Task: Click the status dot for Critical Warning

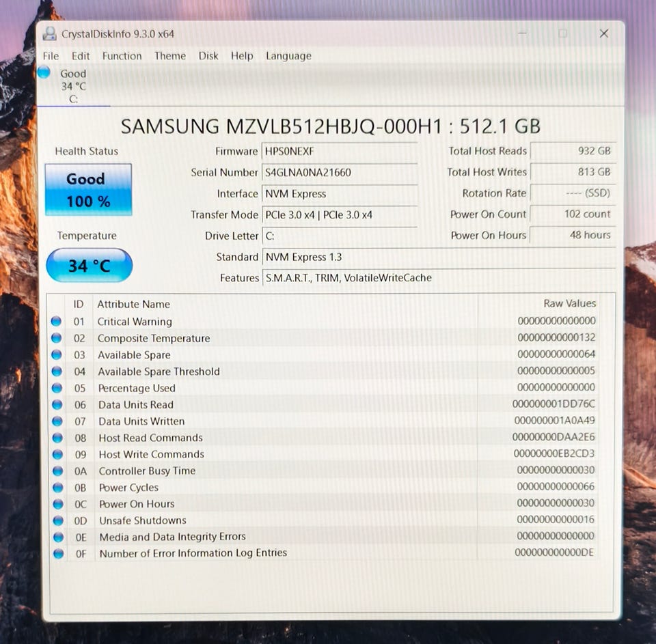Action: [x=56, y=321]
